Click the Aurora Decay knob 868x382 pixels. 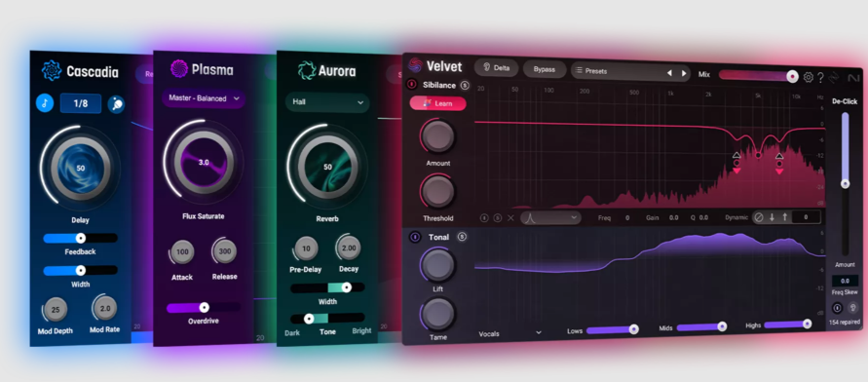click(x=349, y=248)
